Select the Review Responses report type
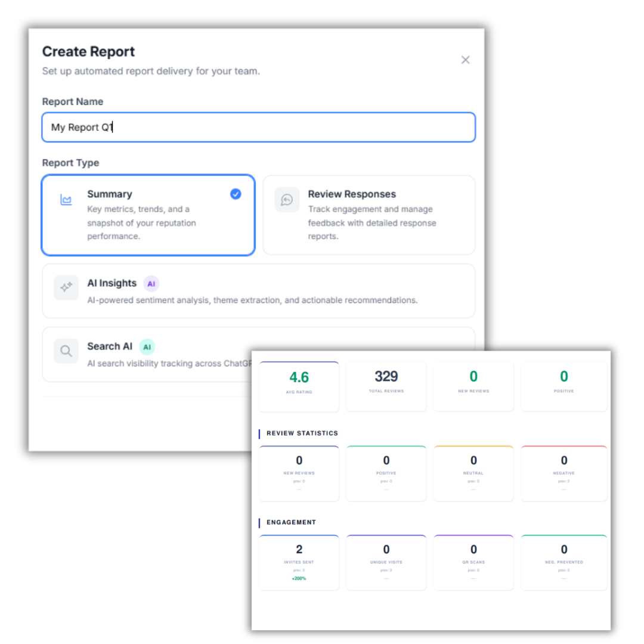The width and height of the screenshot is (644, 644). click(x=369, y=215)
